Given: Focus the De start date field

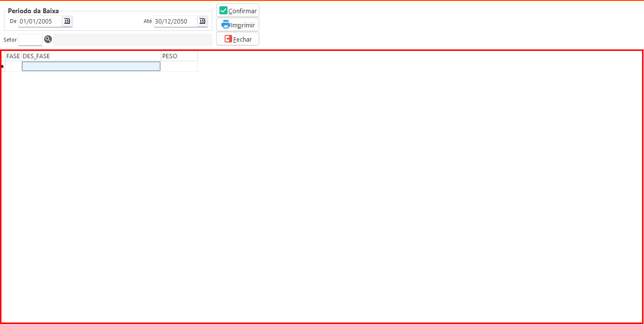Looking at the screenshot, I should [x=40, y=21].
